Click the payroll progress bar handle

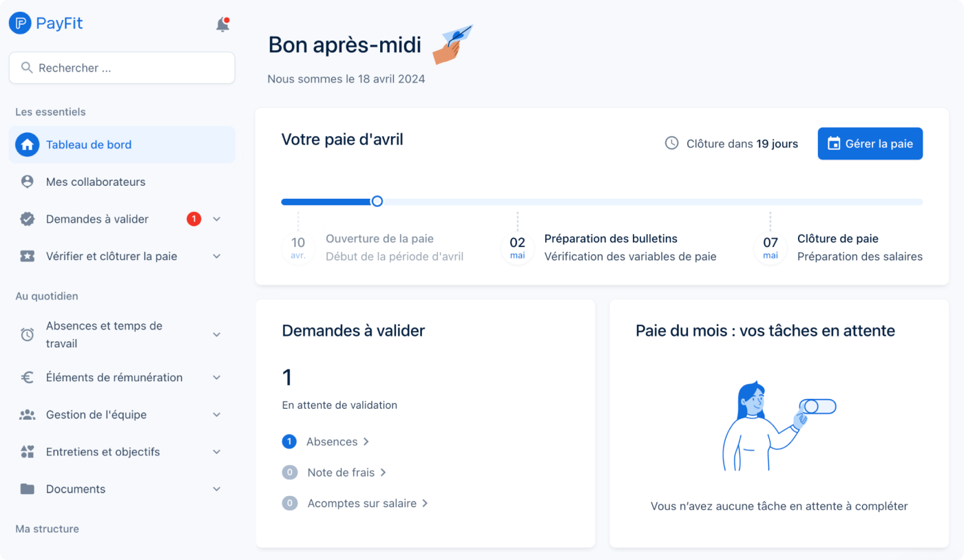click(x=377, y=201)
